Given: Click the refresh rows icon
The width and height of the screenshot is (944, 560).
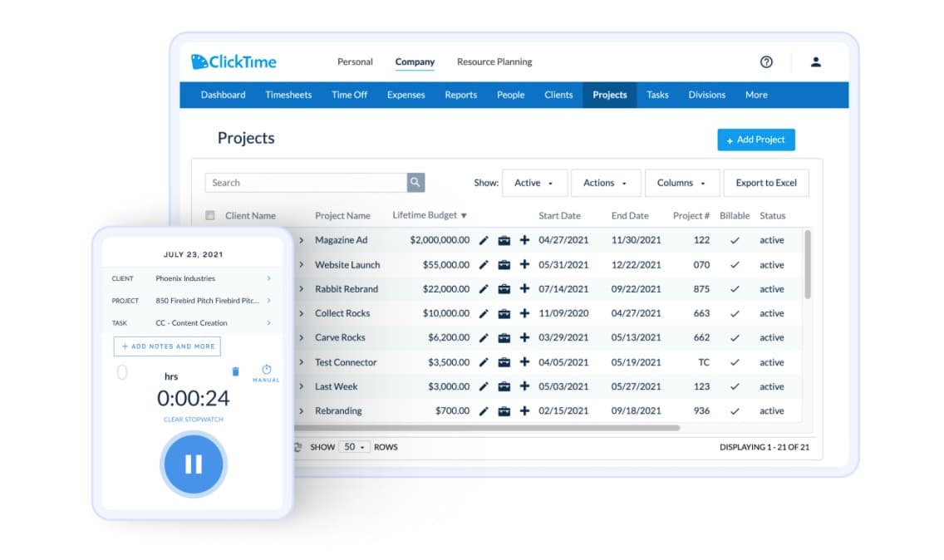Looking at the screenshot, I should 299,446.
